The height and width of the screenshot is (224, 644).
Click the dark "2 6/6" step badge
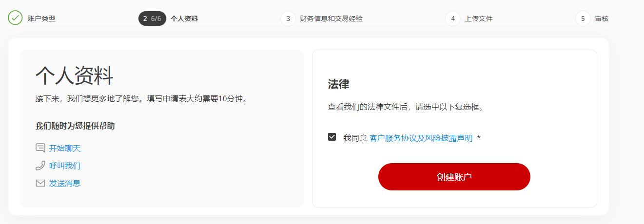152,19
